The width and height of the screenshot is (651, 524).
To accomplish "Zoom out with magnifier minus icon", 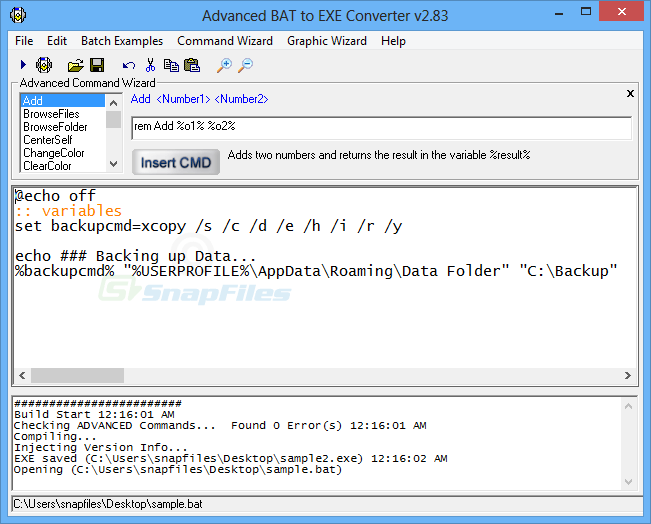I will [x=245, y=65].
